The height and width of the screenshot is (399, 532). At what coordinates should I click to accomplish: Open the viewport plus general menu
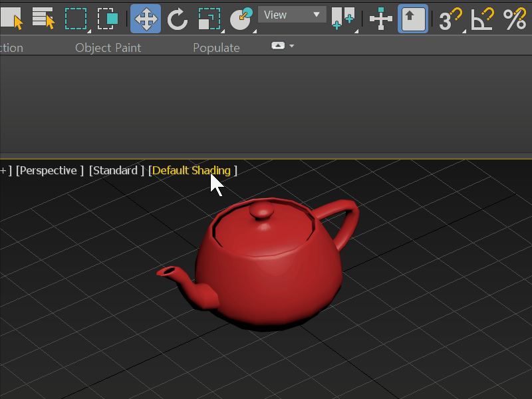(6, 170)
